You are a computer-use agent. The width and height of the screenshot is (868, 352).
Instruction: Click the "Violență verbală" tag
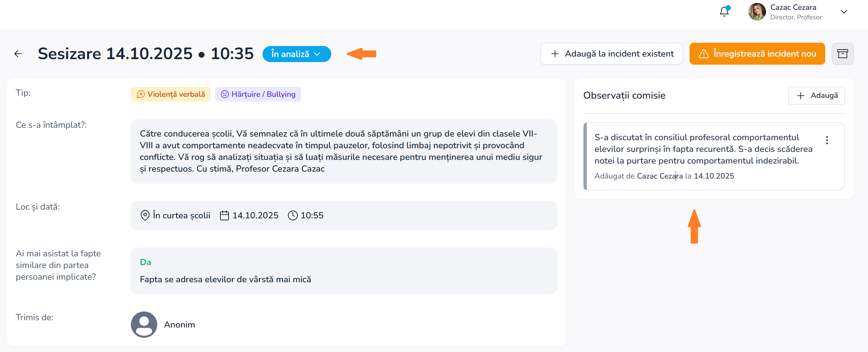tap(171, 94)
